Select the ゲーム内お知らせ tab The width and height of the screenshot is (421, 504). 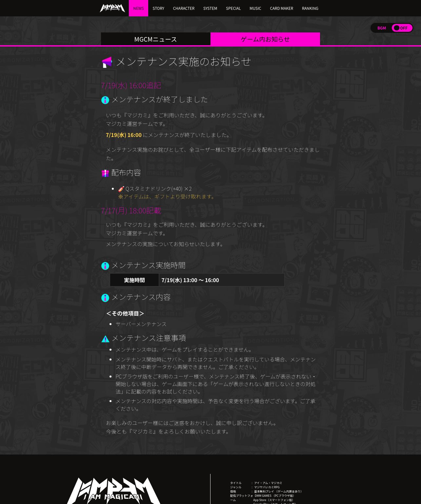point(265,39)
